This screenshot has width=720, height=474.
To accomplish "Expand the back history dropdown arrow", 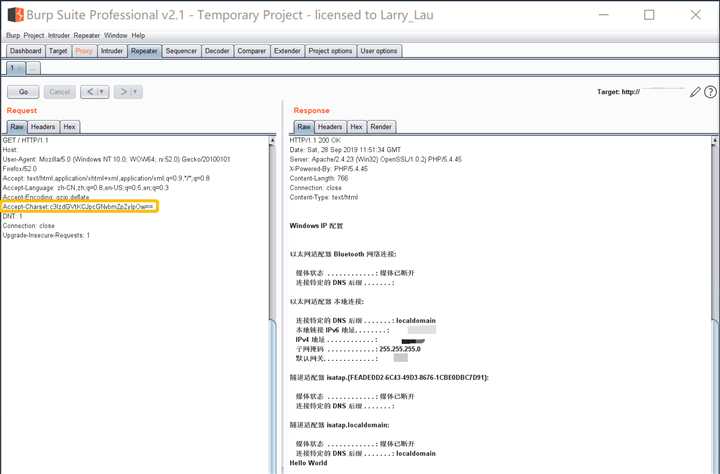I will [x=103, y=92].
